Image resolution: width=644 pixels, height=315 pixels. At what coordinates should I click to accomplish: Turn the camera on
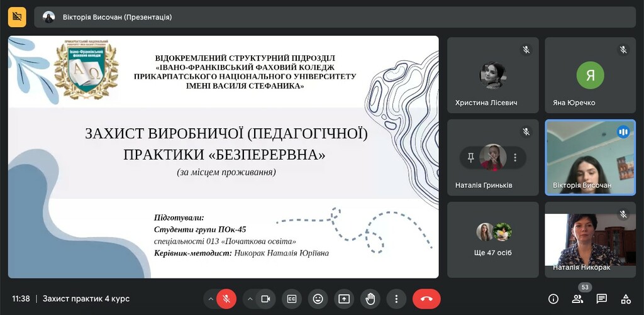[265, 299]
